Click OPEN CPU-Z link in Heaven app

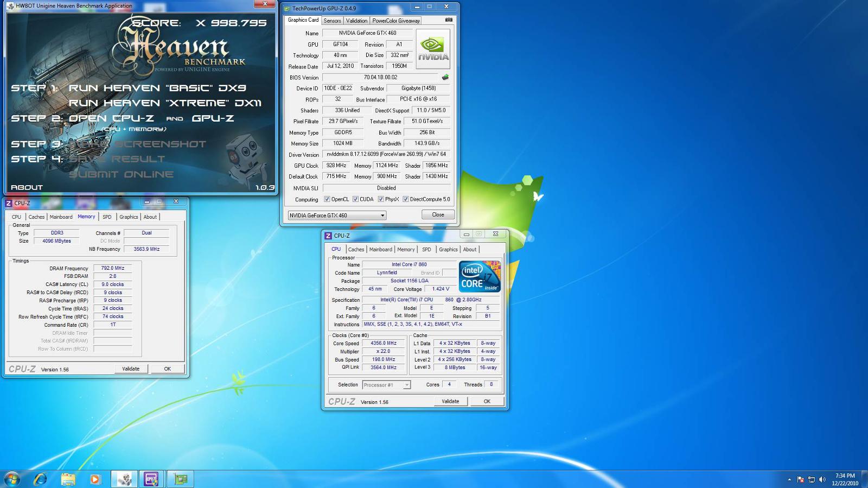click(111, 118)
